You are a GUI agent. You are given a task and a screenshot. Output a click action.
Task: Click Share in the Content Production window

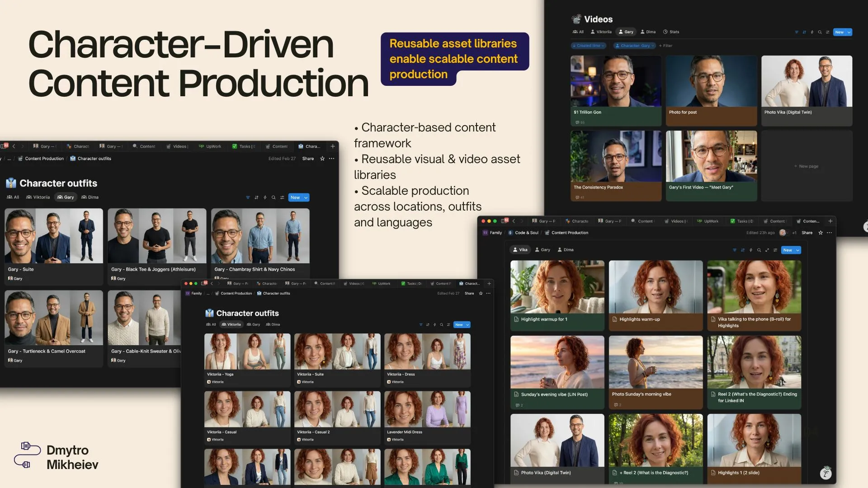807,233
